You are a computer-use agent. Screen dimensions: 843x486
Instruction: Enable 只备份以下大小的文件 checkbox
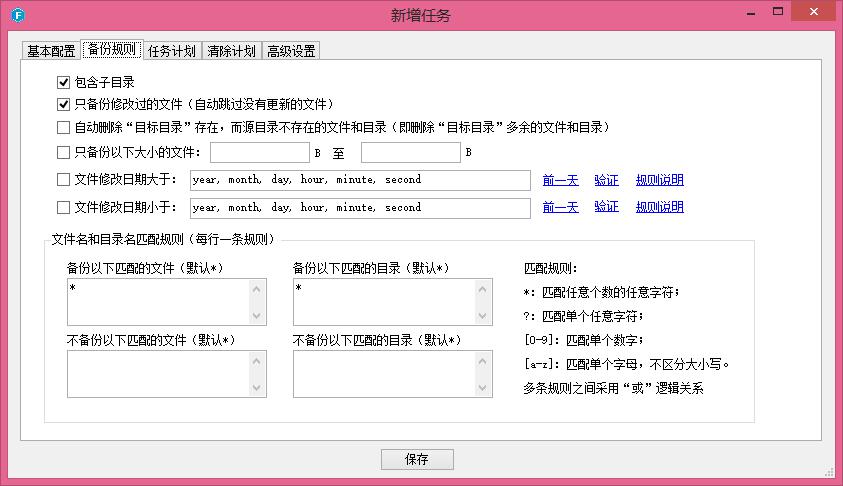click(x=63, y=153)
